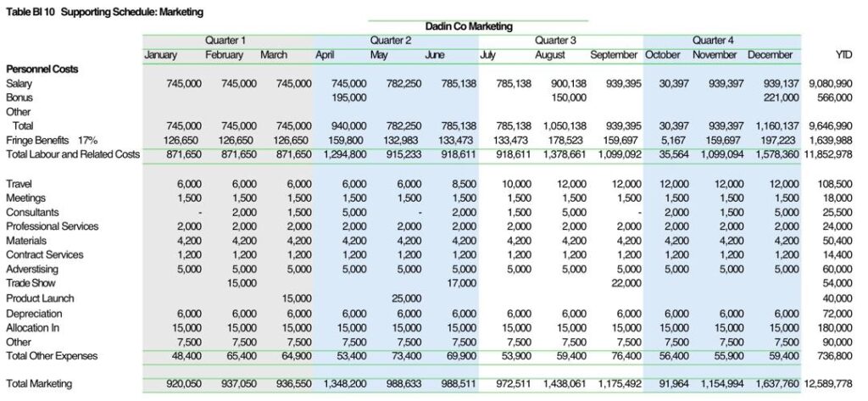Click the December salary value 939,137
868x401 pixels.
(x=781, y=84)
